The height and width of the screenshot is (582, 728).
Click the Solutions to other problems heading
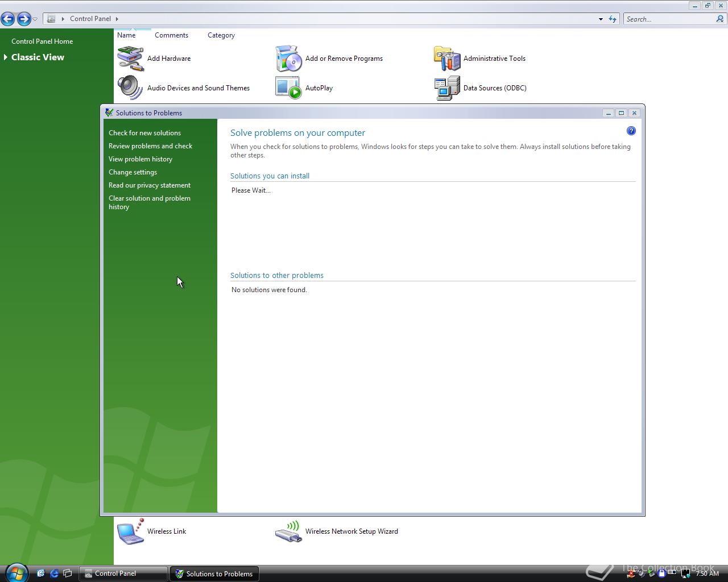pos(276,276)
